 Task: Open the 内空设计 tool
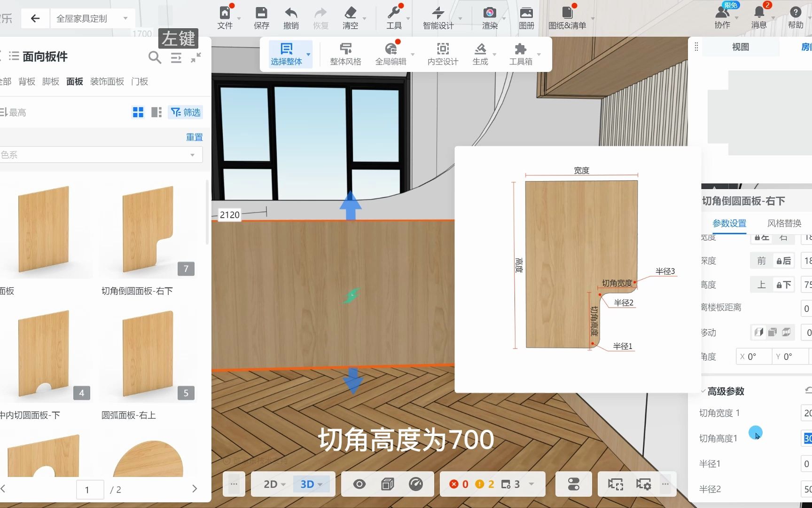pyautogui.click(x=442, y=53)
